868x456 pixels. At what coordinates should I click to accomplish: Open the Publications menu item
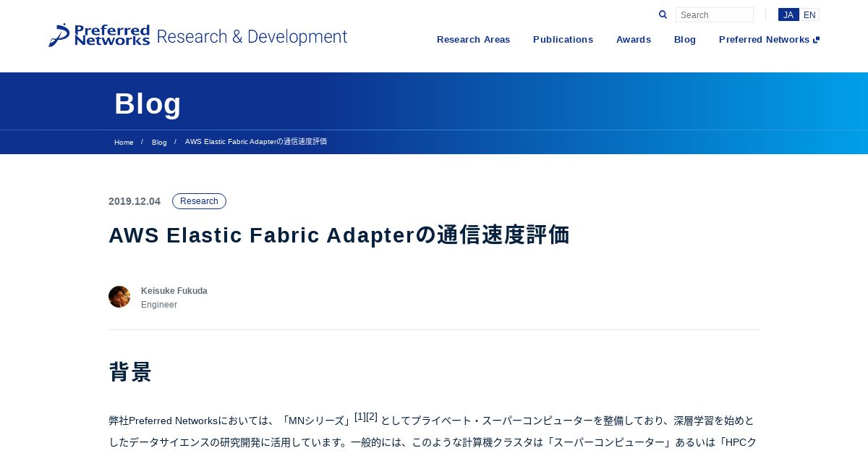[563, 40]
